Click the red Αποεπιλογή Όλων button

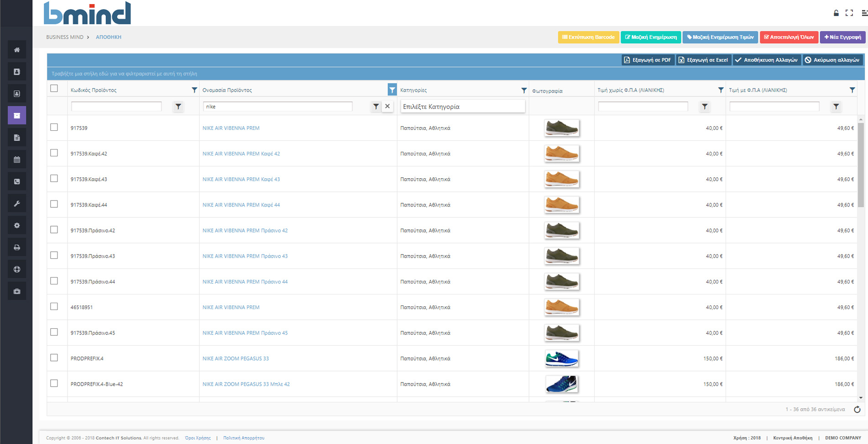tap(789, 37)
